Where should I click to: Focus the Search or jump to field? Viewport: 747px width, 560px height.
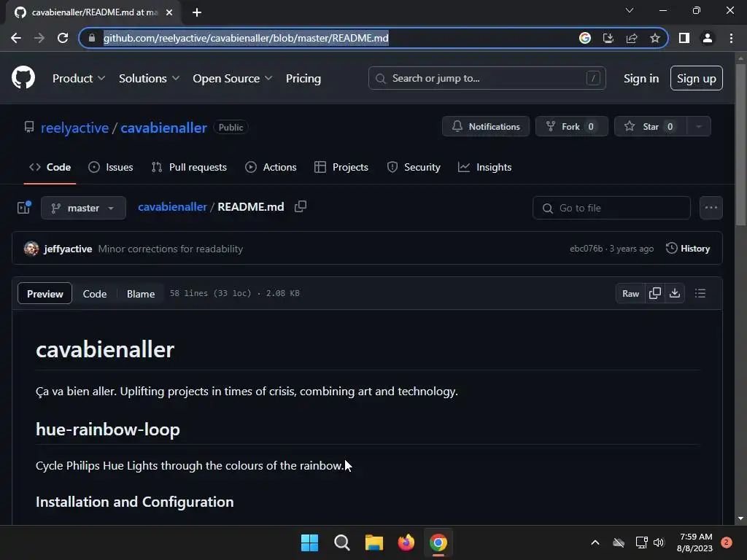tap(487, 78)
